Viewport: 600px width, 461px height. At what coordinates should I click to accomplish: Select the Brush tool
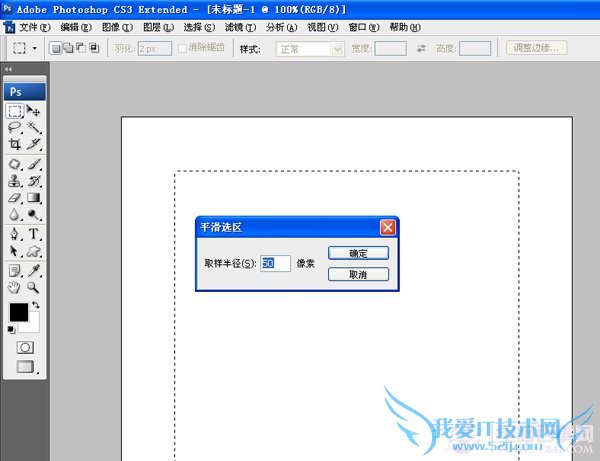tap(34, 164)
